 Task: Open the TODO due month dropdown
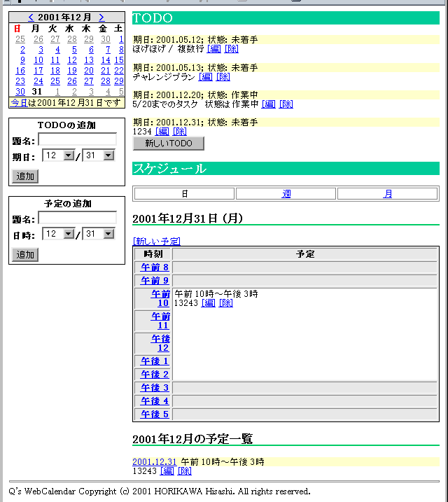(x=59, y=155)
